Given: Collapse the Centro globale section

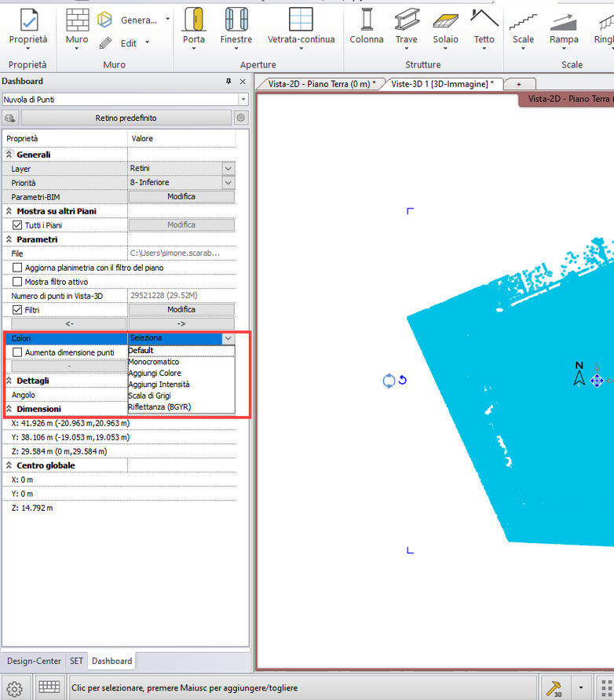Looking at the screenshot, I should point(9,465).
